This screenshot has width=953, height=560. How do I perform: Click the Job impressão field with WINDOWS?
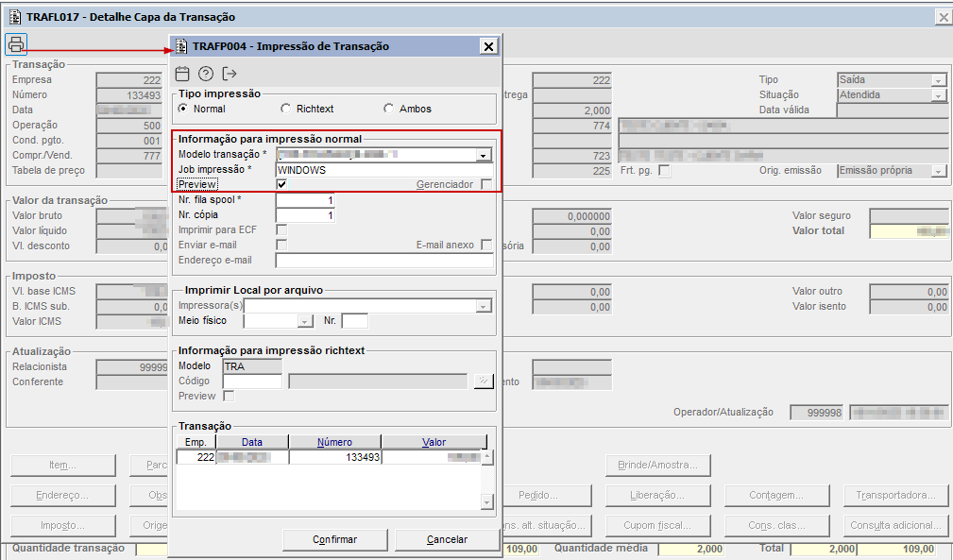coord(384,170)
